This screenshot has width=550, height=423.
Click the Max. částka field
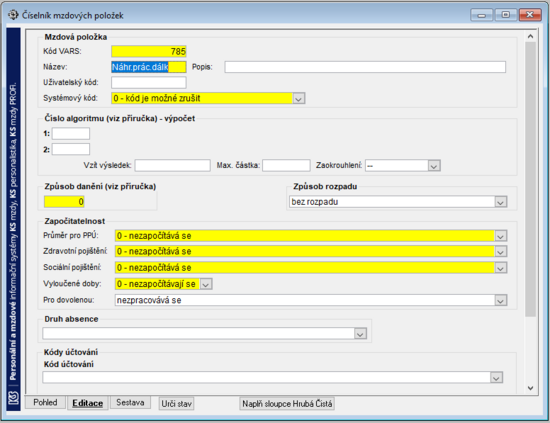[x=286, y=165]
